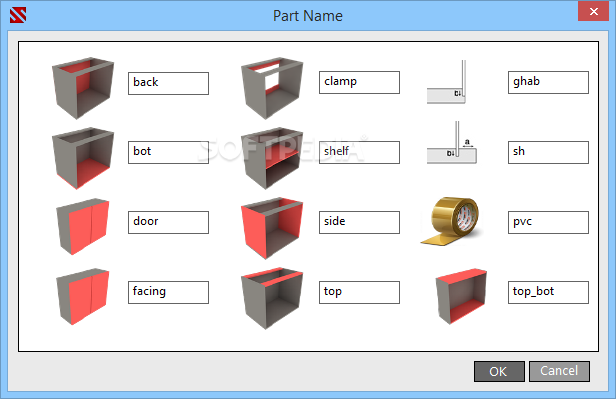This screenshot has width=616, height=399.
Task: Edit the 'side' part name field
Action: (359, 222)
